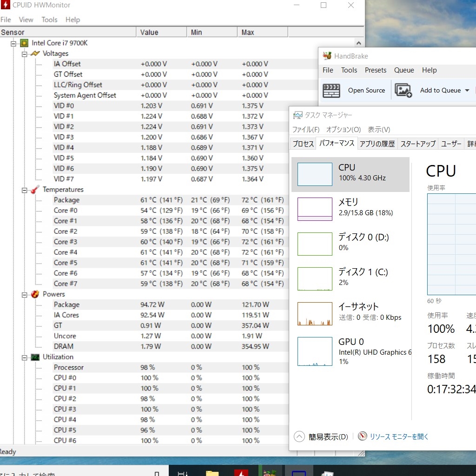
Task: Open HandBrake File menu
Action: 328,70
